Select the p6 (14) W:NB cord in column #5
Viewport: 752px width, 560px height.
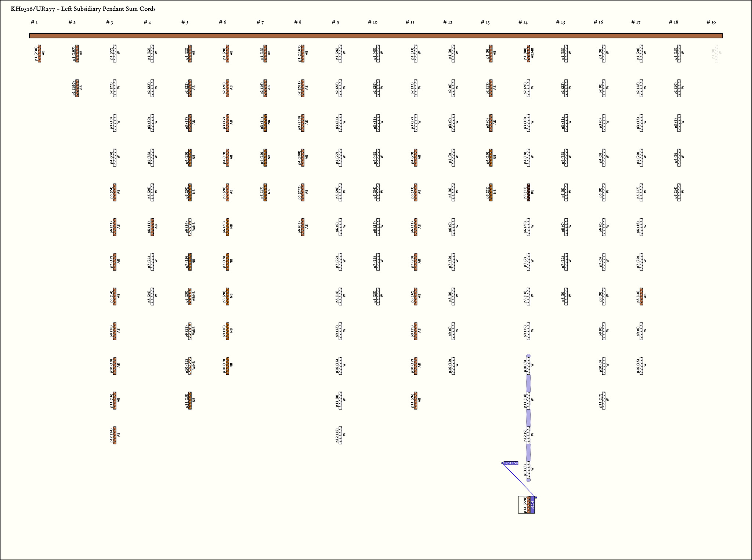click(190, 227)
